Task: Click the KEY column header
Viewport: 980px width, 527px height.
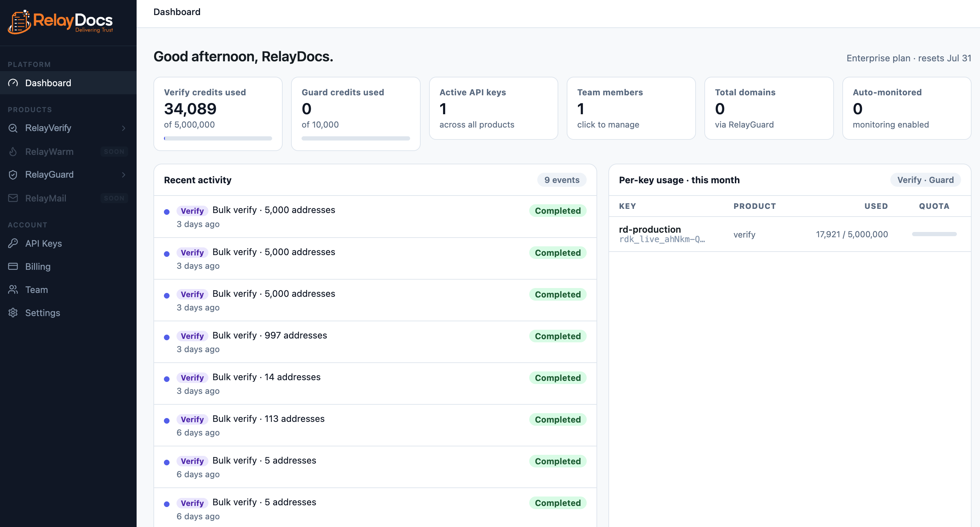Action: (627, 206)
